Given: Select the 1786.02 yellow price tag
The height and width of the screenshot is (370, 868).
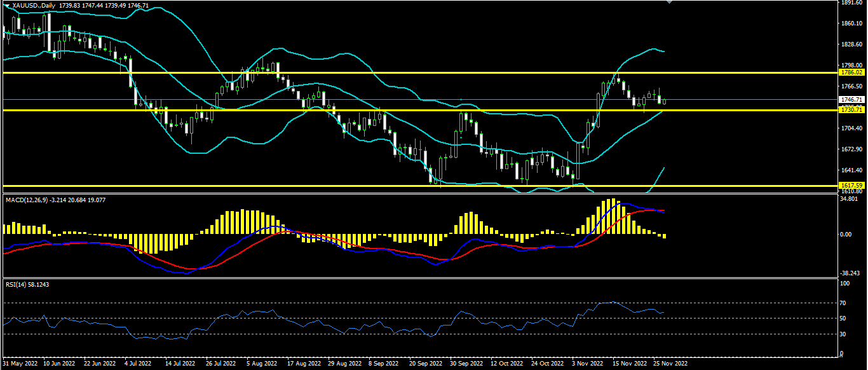Looking at the screenshot, I should click(x=851, y=73).
